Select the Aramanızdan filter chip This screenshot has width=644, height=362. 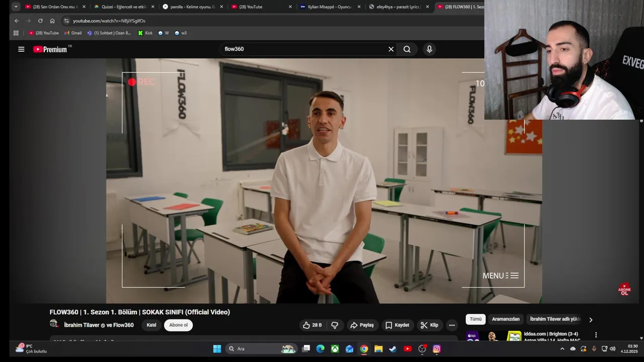[506, 319]
